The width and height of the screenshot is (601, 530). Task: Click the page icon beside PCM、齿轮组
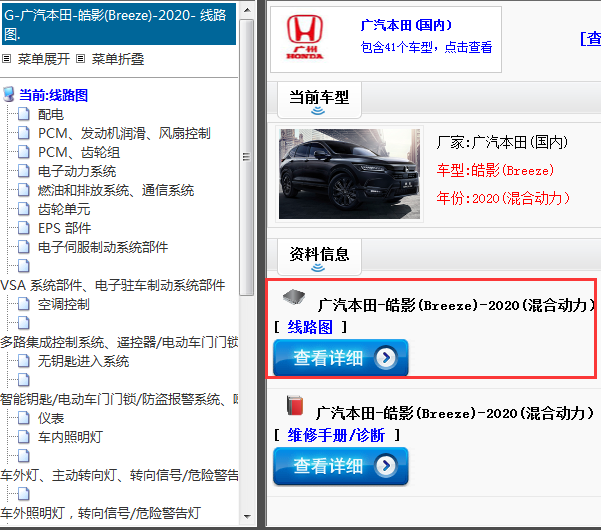(x=24, y=152)
